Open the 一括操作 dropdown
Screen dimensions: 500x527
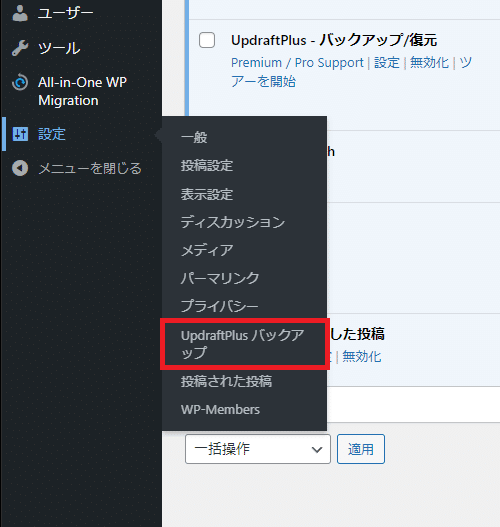tap(258, 449)
